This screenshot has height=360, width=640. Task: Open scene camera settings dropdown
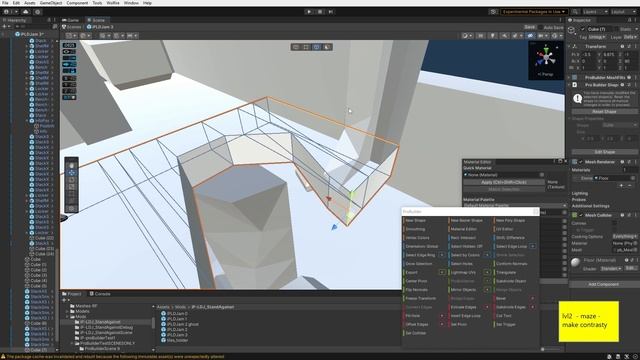(x=543, y=36)
